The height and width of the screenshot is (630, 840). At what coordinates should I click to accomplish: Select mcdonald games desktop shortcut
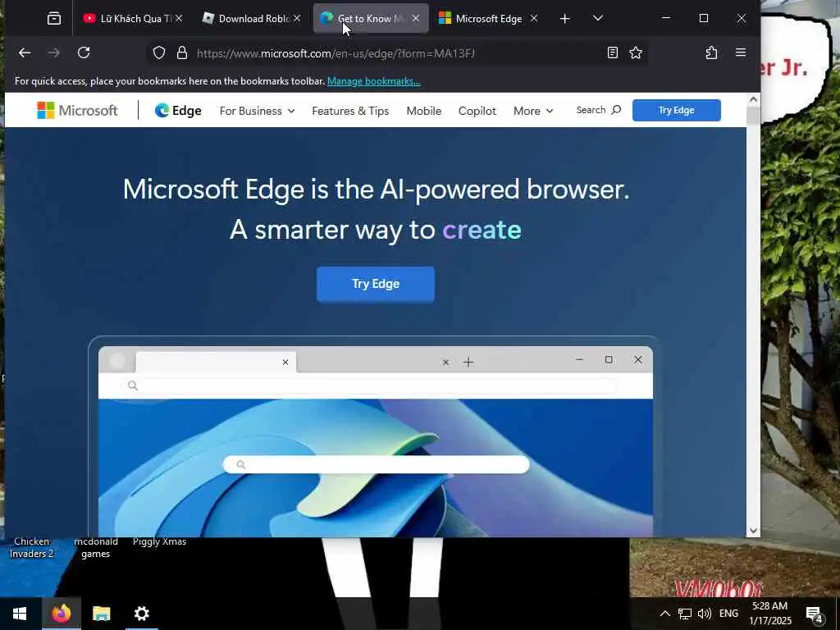coord(96,547)
